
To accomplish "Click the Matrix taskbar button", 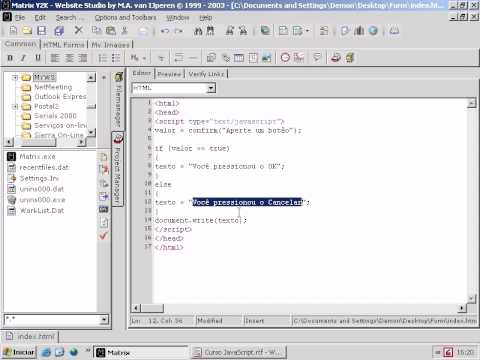I will click(141, 352).
